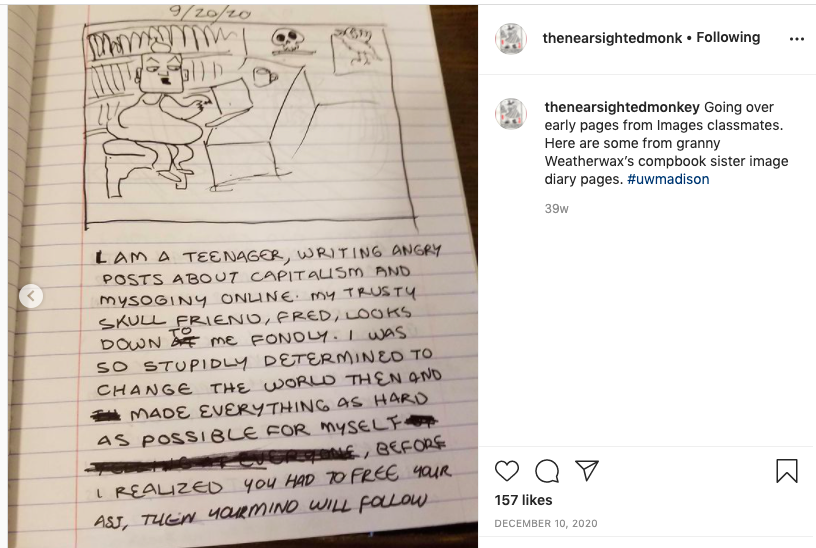816x548 pixels.
Task: Click the 9/20/20 date on notebook page
Action: coord(210,12)
